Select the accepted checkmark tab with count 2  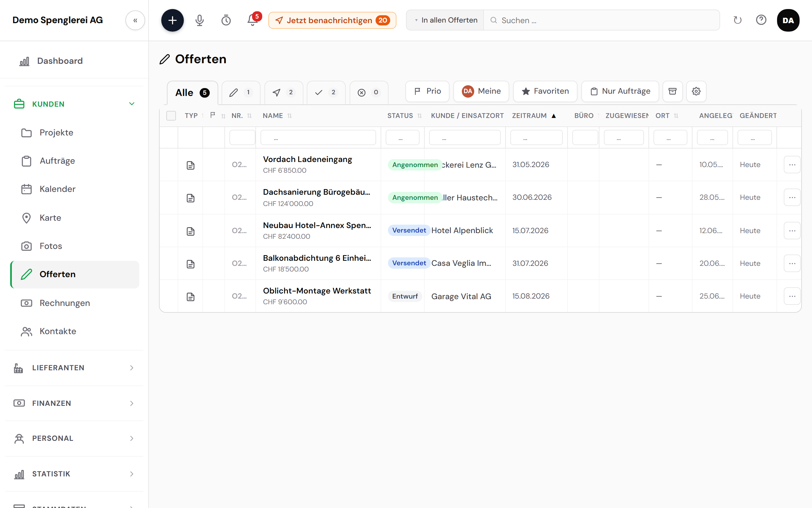[326, 92]
